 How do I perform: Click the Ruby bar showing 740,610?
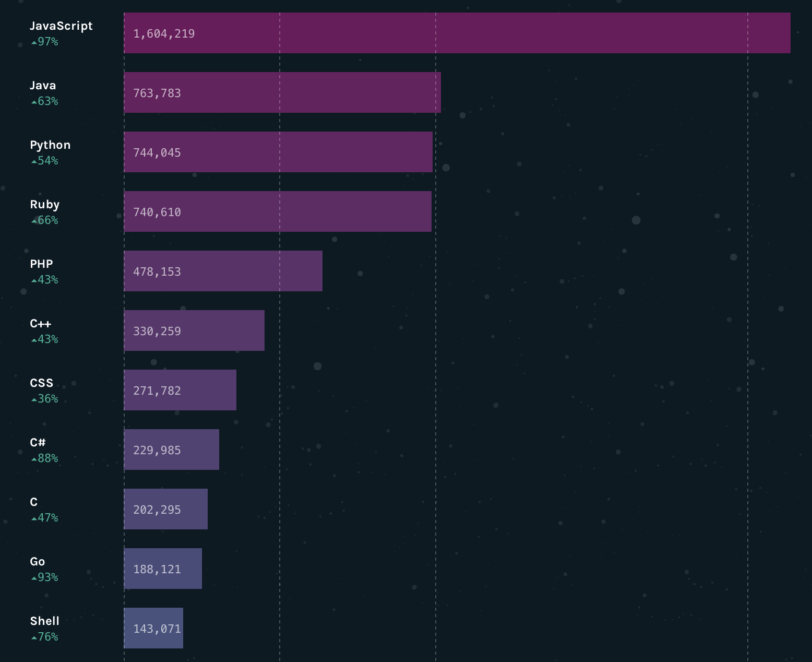(x=278, y=211)
